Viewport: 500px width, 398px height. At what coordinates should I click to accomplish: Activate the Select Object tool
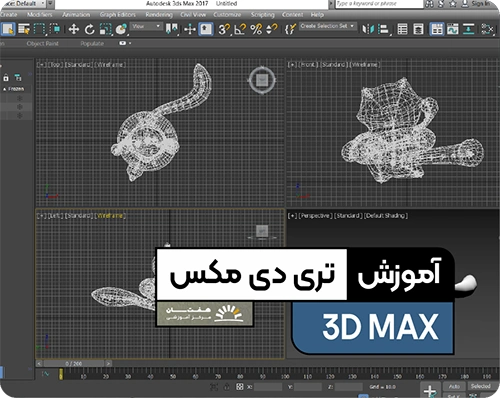point(8,29)
